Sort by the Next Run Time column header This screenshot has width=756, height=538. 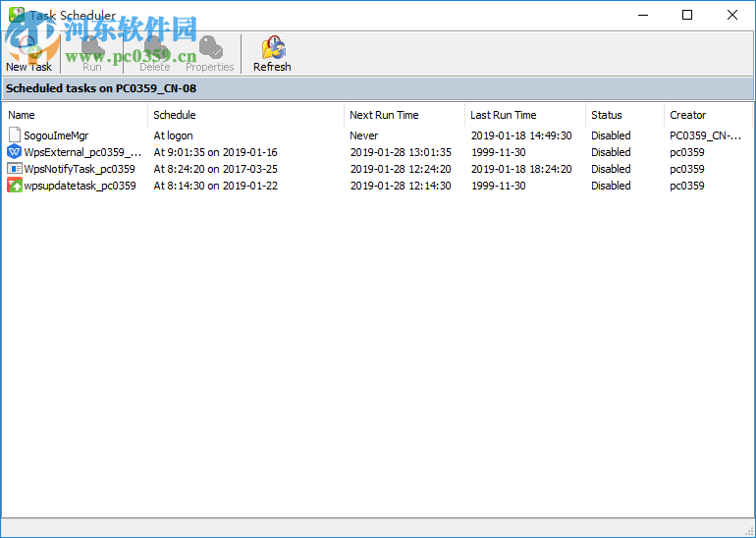tap(405, 115)
